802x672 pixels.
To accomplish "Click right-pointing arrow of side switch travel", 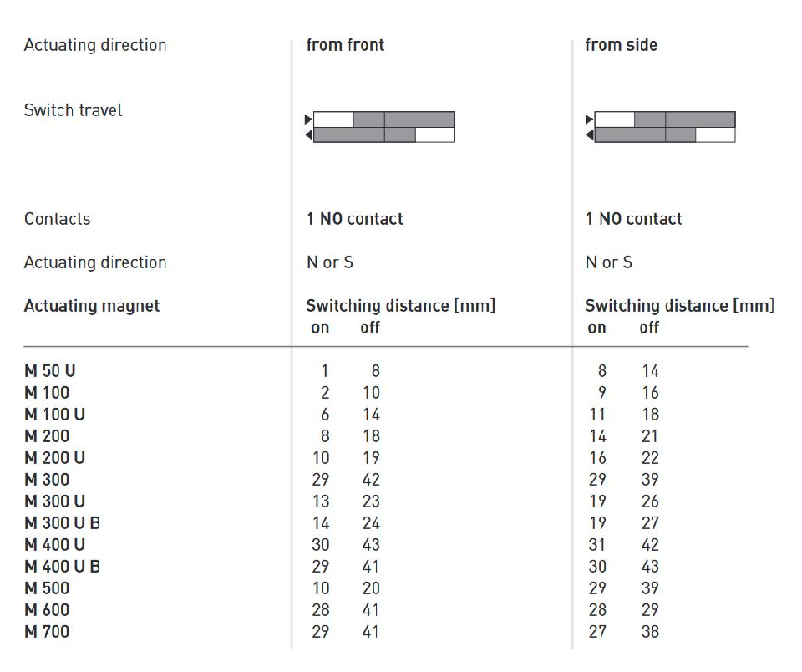I will click(589, 120).
